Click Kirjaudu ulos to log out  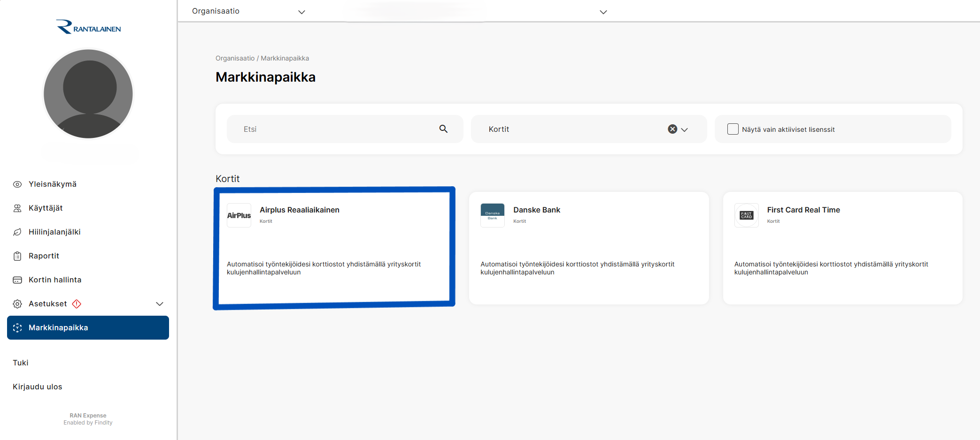pos(38,387)
